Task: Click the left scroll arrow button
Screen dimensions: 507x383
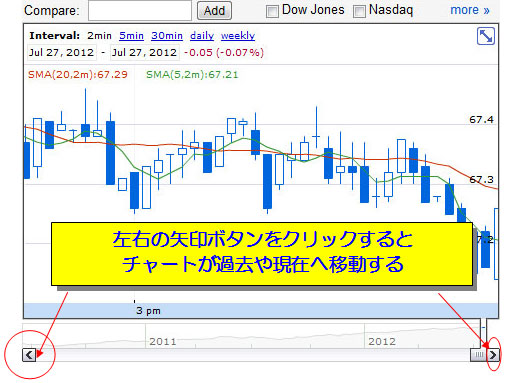Action: pos(29,355)
